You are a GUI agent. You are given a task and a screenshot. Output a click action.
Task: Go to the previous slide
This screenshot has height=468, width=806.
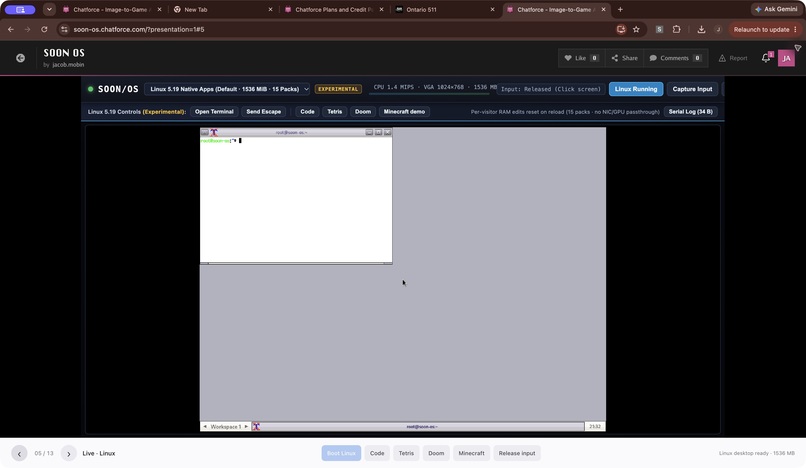pos(20,454)
